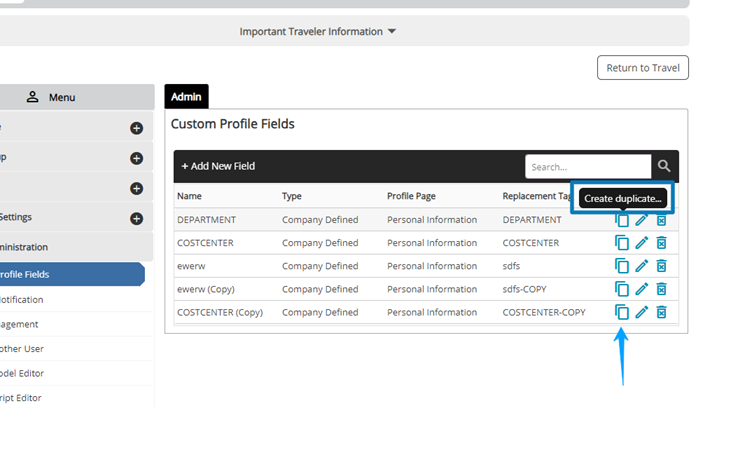Duplicate the ewerw field
The width and height of the screenshot is (752, 458).
coord(622,266)
